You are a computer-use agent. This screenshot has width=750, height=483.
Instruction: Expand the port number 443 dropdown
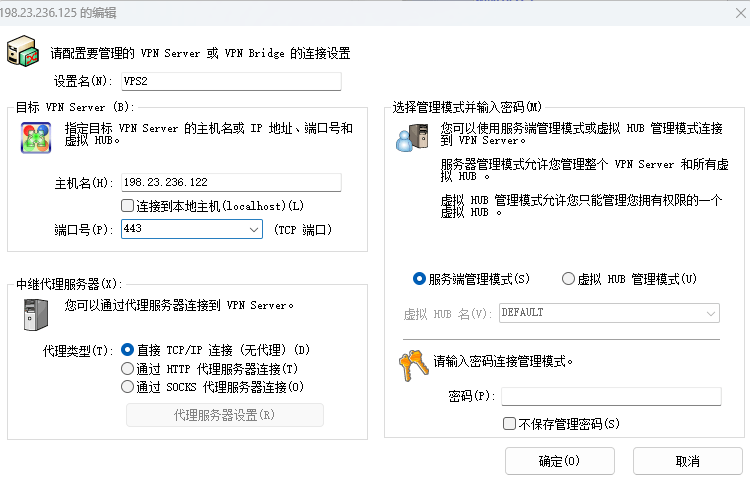pos(253,230)
